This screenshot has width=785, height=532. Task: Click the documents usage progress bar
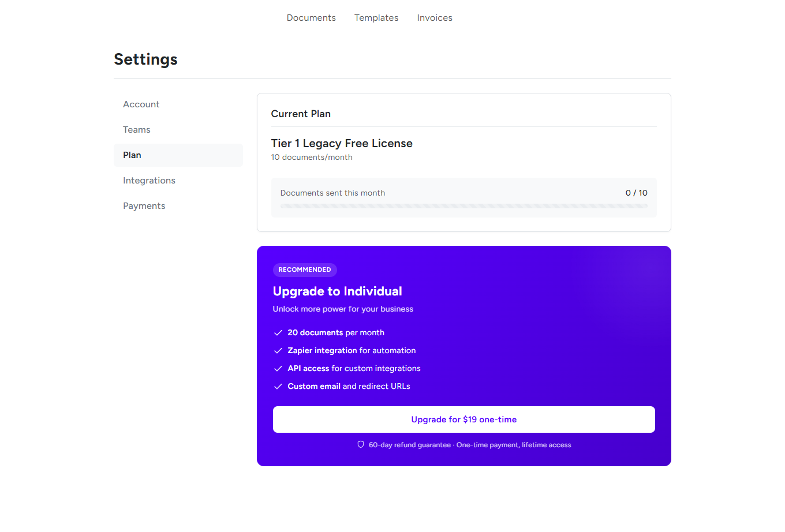tap(463, 205)
